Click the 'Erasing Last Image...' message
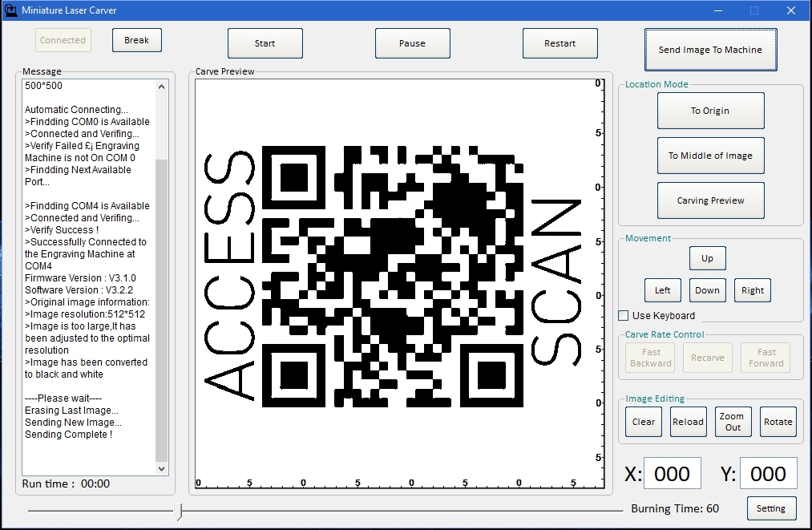 71,411
